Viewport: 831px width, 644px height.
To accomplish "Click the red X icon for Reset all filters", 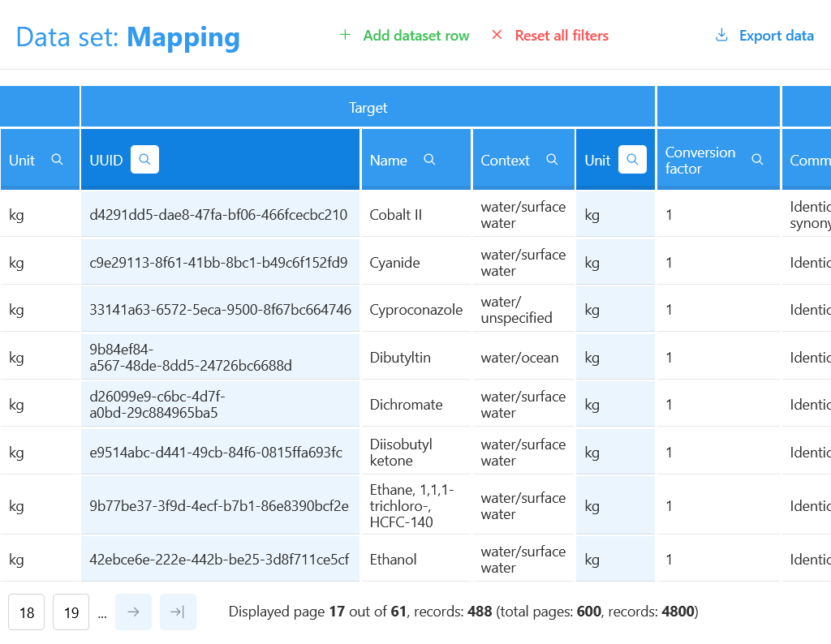I will point(497,35).
